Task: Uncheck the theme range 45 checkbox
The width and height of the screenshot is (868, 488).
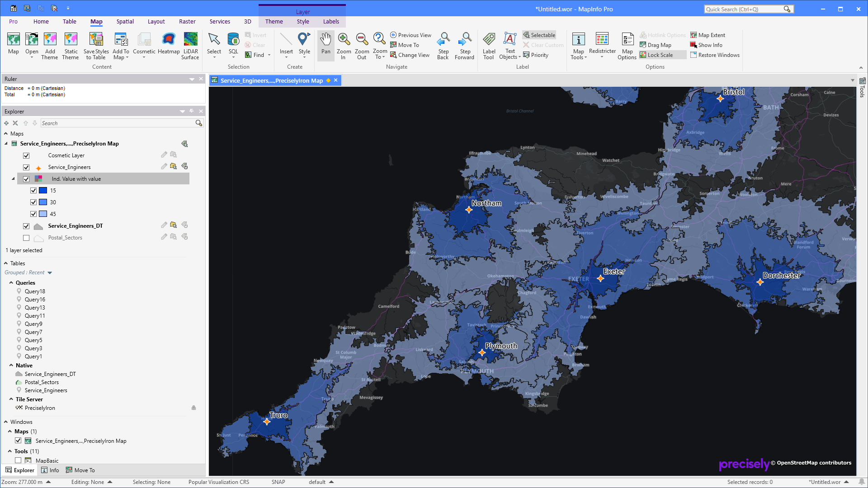Action: (33, 214)
